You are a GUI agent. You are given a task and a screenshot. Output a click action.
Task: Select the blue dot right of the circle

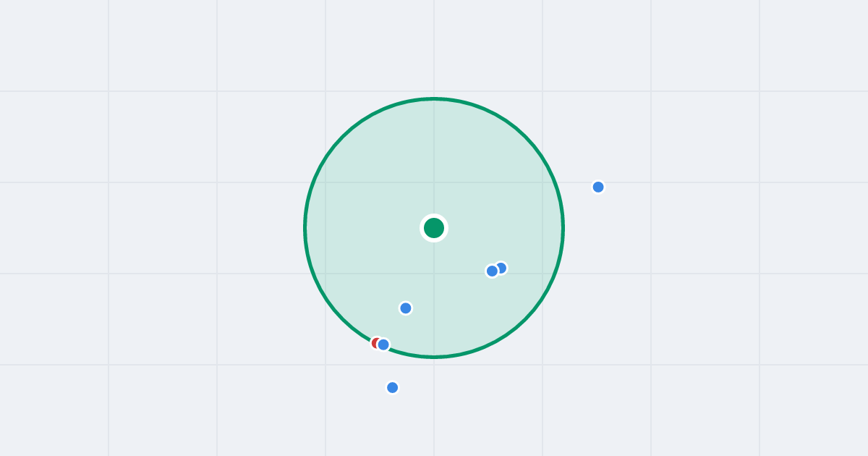(598, 187)
